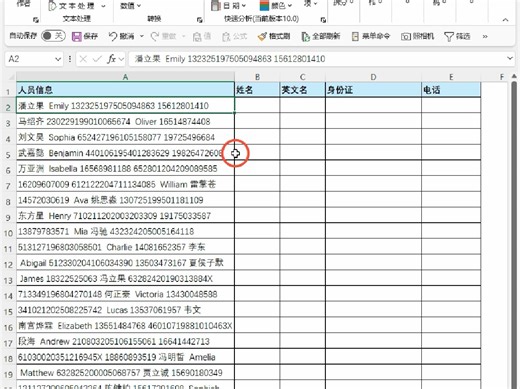
Task: Click the Select All corner triangle
Action: point(10,77)
